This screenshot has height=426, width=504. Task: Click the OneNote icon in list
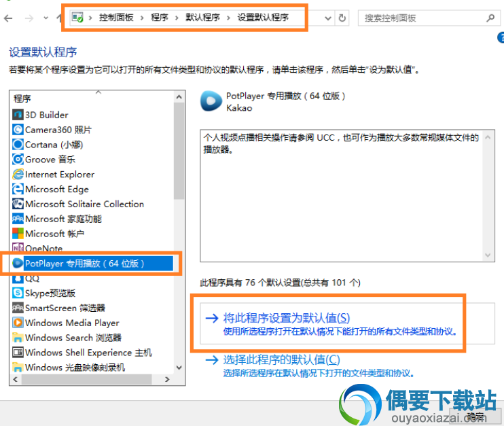click(x=18, y=247)
